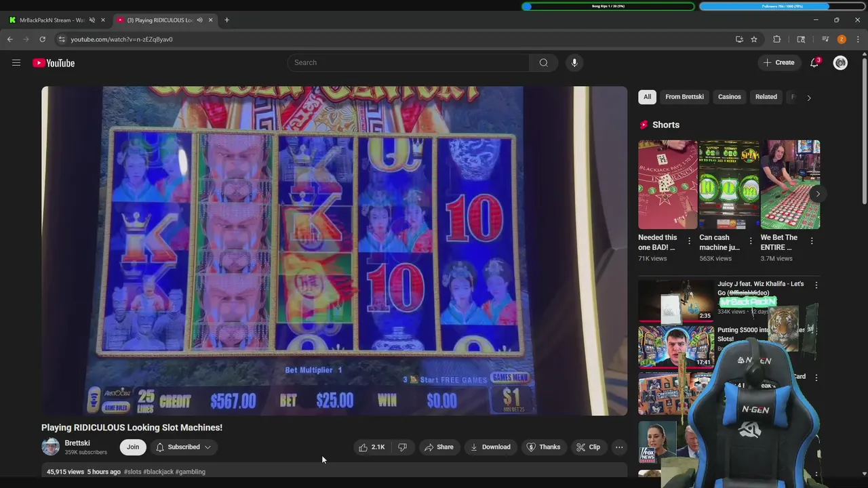The image size is (868, 488).
Task: Mute the YouTube tab speaker icon
Action: [x=199, y=20]
